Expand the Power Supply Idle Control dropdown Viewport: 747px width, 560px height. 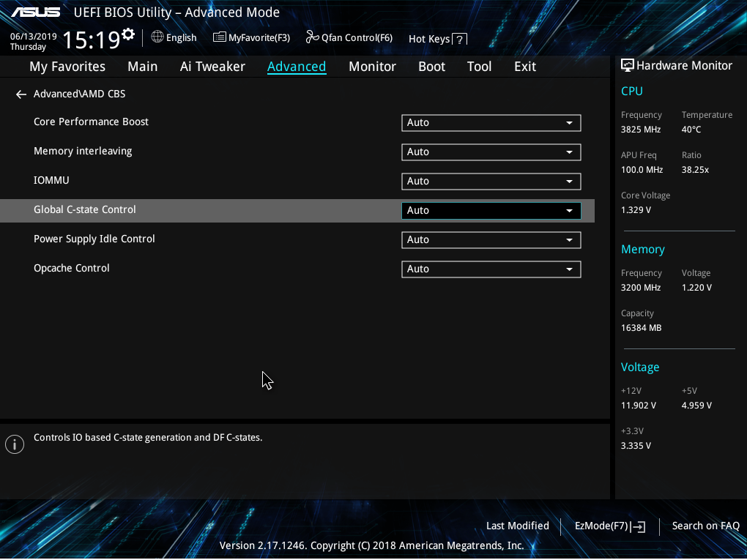coord(491,240)
